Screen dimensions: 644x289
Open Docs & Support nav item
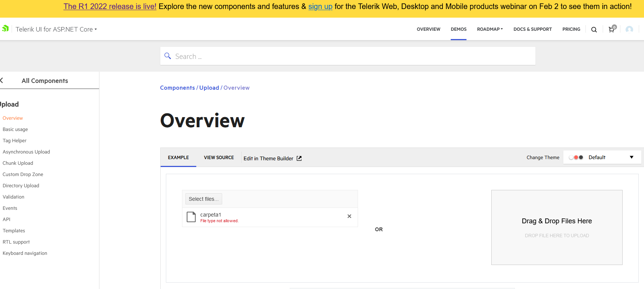(533, 29)
